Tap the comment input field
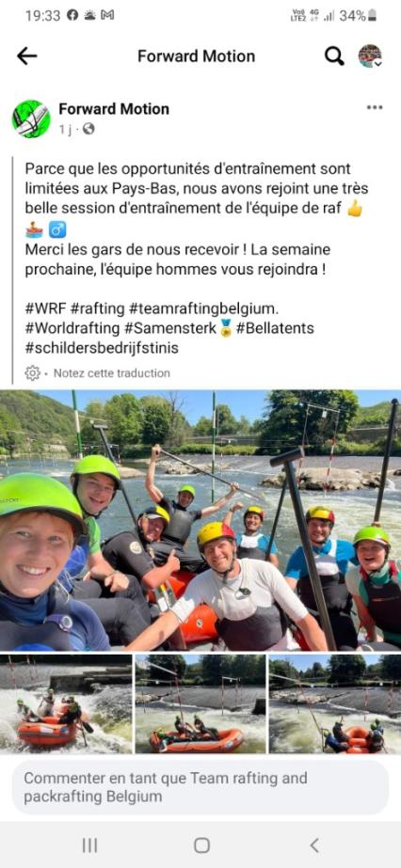Screen dimensions: 401x868 200,787
